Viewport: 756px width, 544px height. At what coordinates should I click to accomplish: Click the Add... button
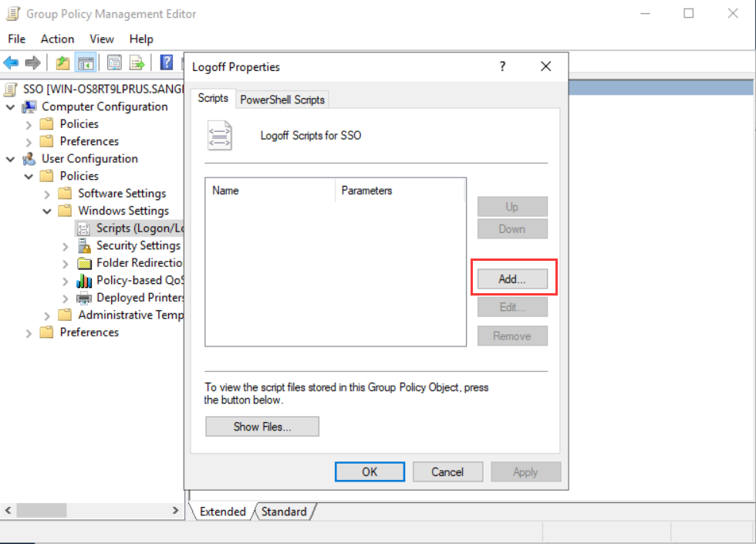tap(512, 279)
